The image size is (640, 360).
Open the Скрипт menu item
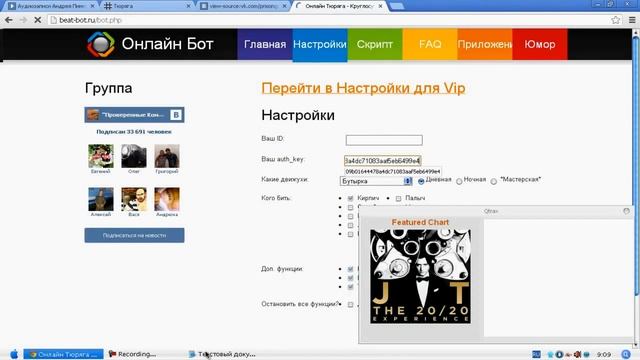(x=375, y=44)
